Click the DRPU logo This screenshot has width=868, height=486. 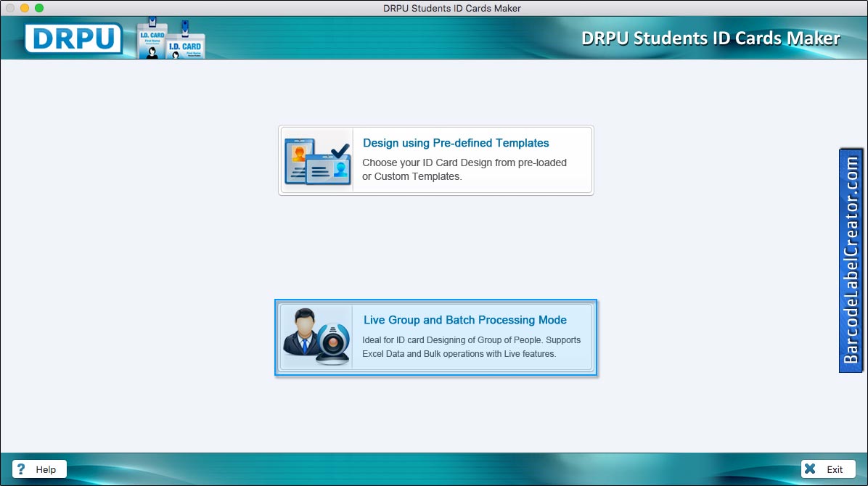[x=73, y=38]
